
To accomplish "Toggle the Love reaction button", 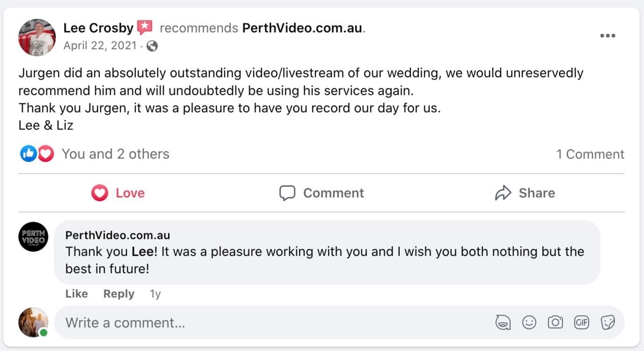I will pyautogui.click(x=118, y=193).
